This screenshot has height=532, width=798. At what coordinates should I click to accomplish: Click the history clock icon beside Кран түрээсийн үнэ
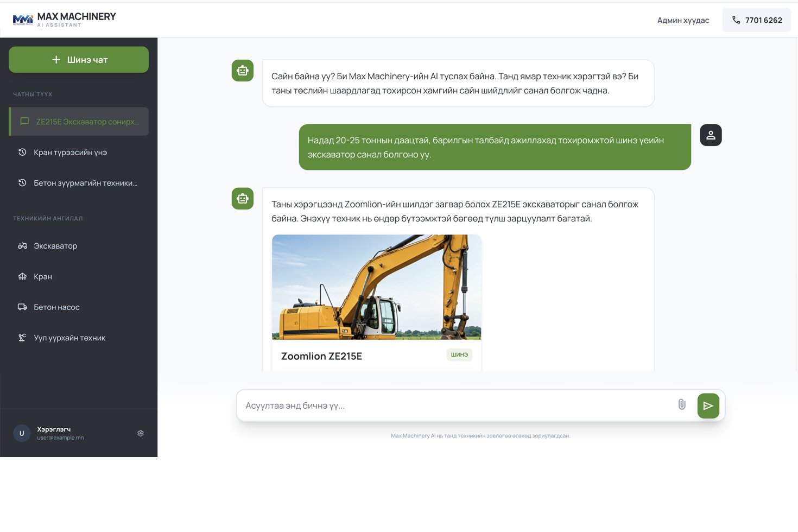click(22, 152)
